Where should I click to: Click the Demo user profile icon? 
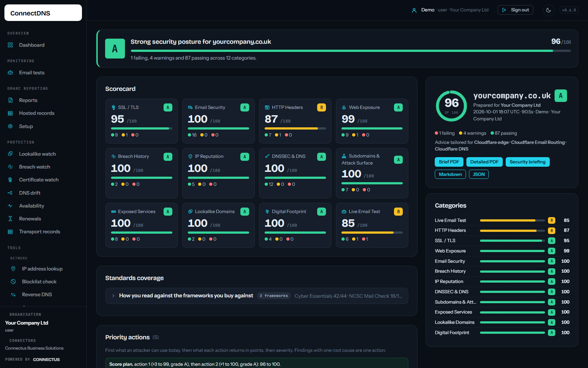click(414, 10)
